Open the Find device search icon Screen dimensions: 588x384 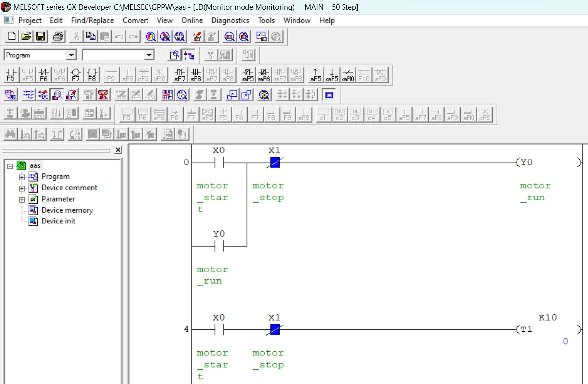coord(150,36)
